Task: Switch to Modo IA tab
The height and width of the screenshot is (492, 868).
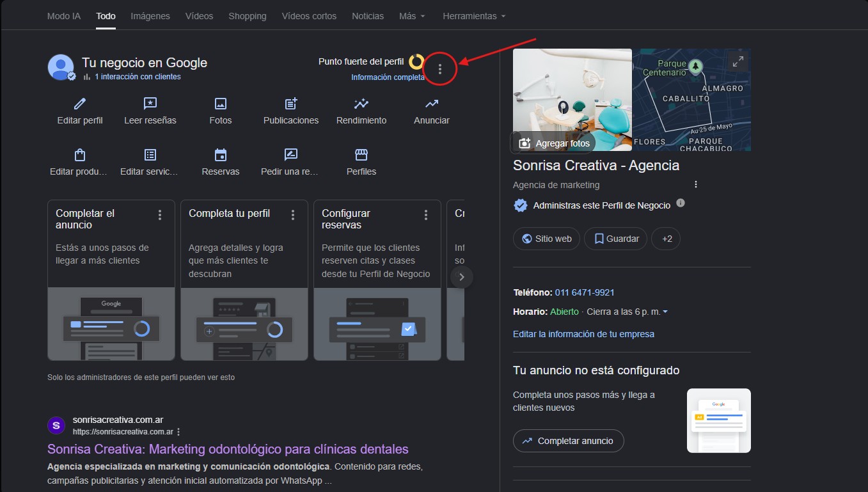Action: [x=64, y=16]
